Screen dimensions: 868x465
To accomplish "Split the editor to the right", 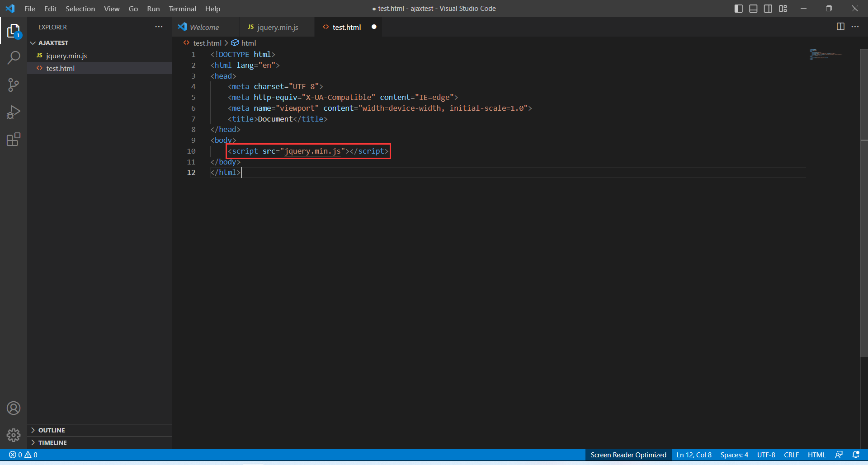I will coord(840,27).
